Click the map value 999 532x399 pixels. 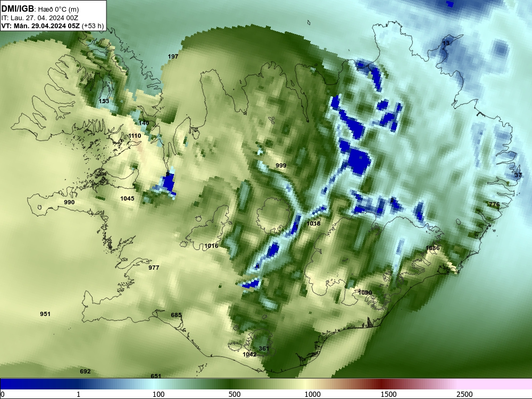[281, 165]
